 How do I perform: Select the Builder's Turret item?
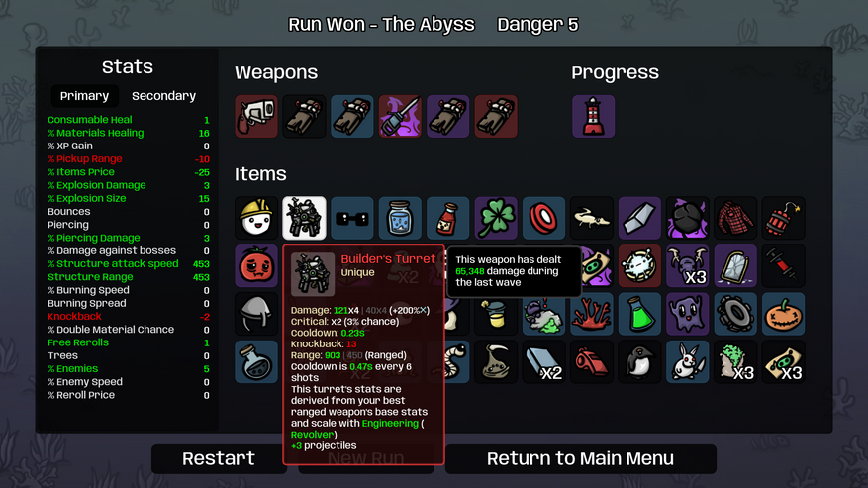point(304,218)
